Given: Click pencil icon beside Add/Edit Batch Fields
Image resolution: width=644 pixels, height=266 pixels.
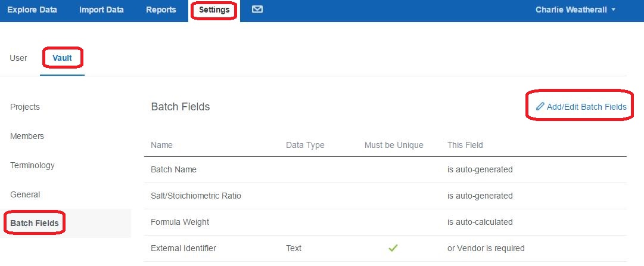Looking at the screenshot, I should 540,107.
